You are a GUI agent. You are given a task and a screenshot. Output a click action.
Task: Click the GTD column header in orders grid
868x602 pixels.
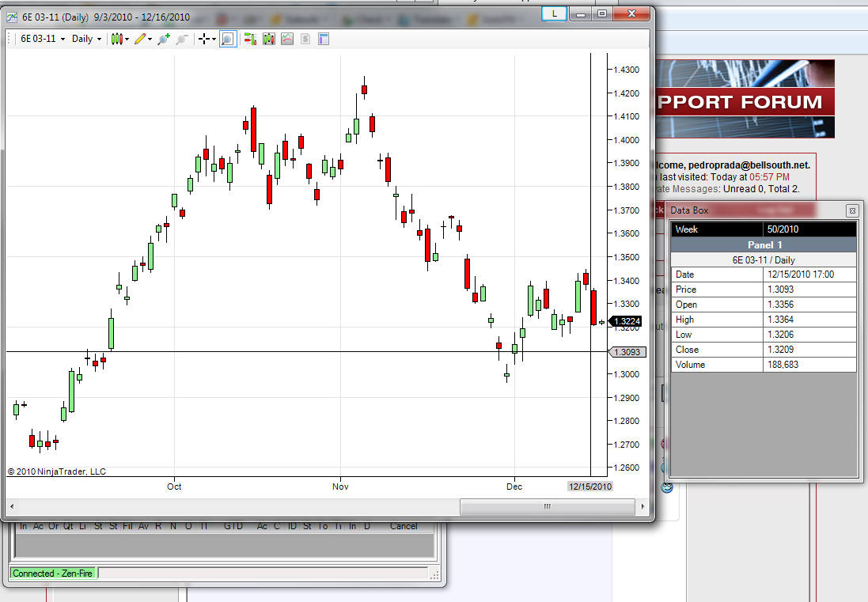233,526
